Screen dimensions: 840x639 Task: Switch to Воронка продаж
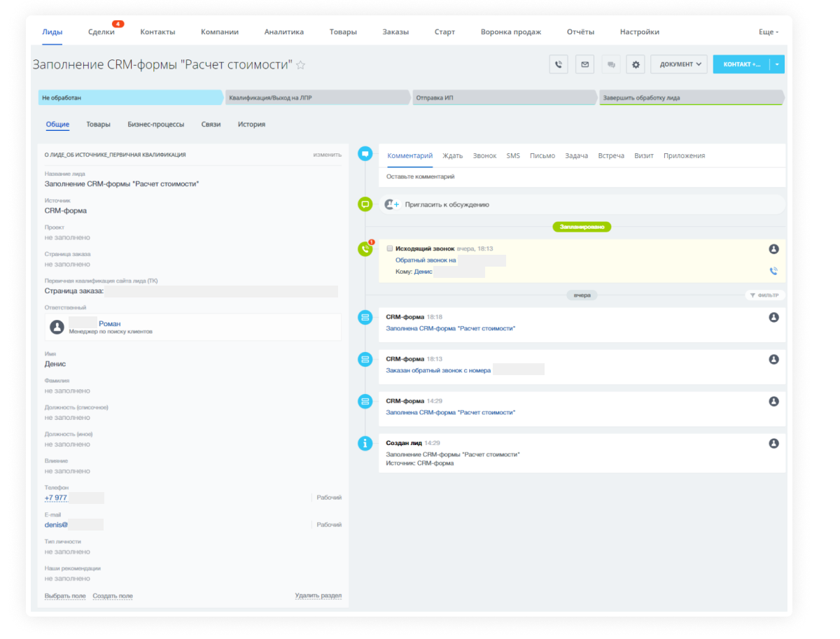(x=511, y=32)
